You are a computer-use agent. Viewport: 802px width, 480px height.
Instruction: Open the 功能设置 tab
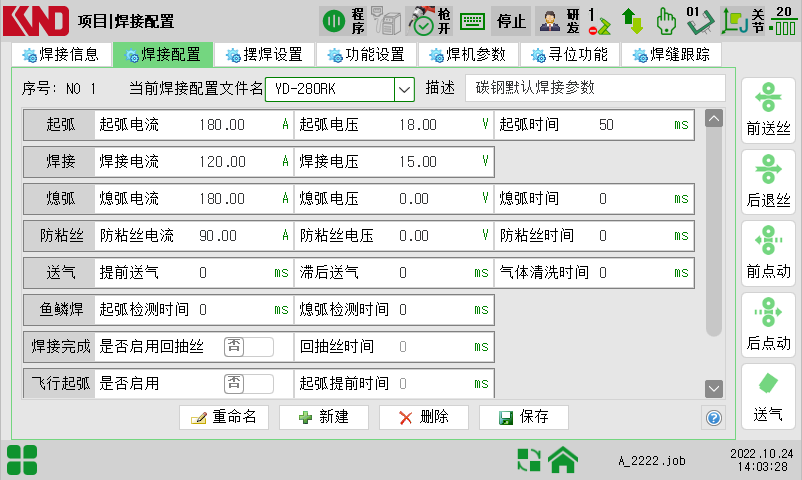[366, 55]
